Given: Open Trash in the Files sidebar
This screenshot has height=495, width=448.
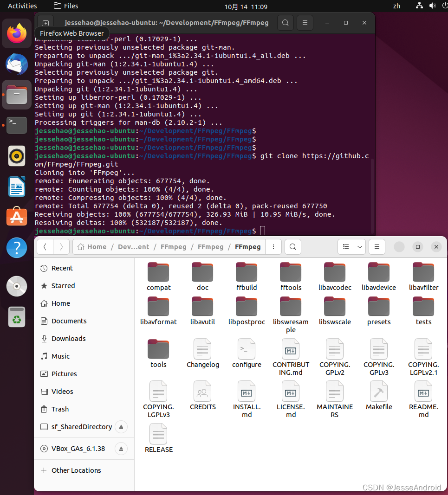Looking at the screenshot, I should [x=84, y=409].
